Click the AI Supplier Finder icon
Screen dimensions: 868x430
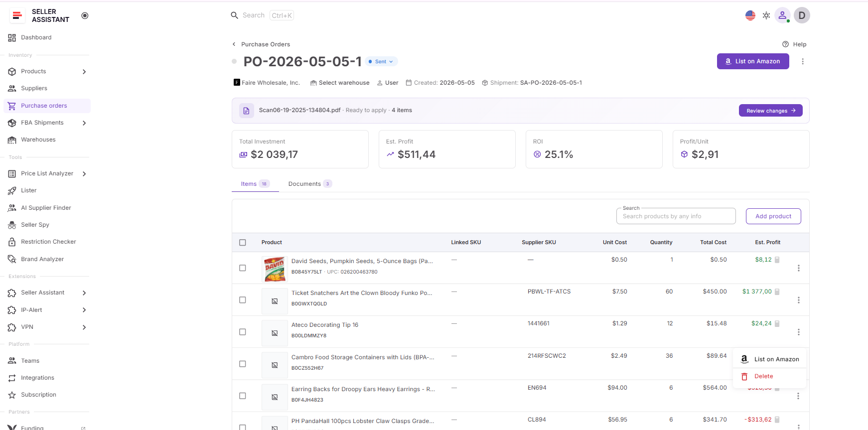[12, 208]
